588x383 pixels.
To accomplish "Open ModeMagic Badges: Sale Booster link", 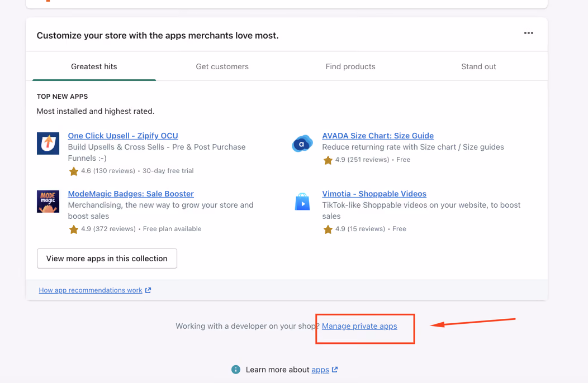I will (x=131, y=194).
